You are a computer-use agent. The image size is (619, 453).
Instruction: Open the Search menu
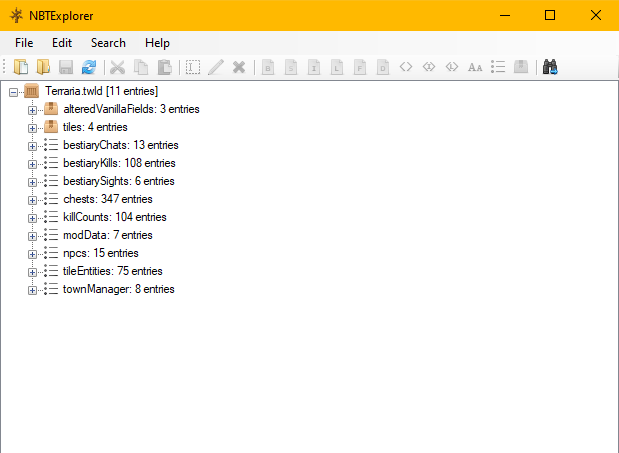(x=108, y=43)
